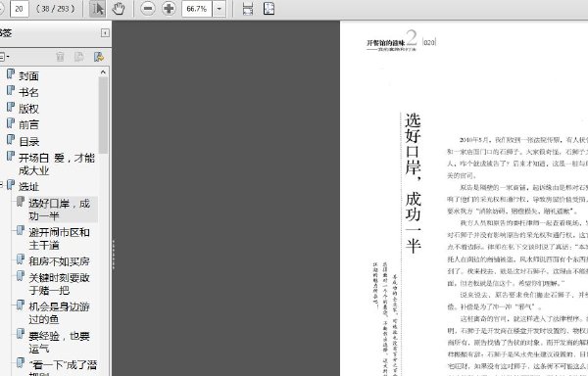Open the bookmarks options menu dropdown
Image resolution: width=588 pixels, height=376 pixels.
[4, 57]
